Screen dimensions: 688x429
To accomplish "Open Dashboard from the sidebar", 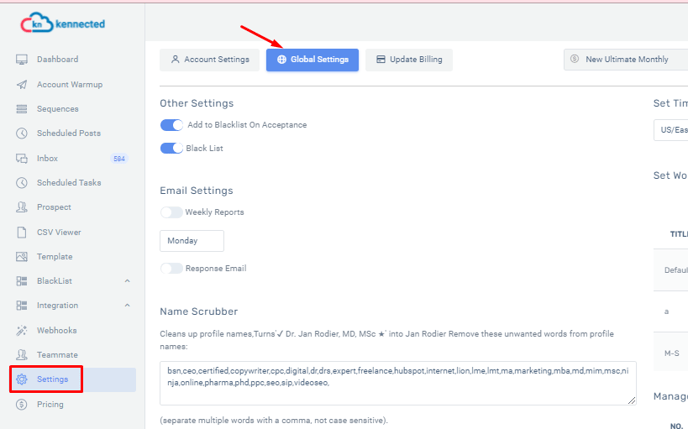I will [x=57, y=60].
